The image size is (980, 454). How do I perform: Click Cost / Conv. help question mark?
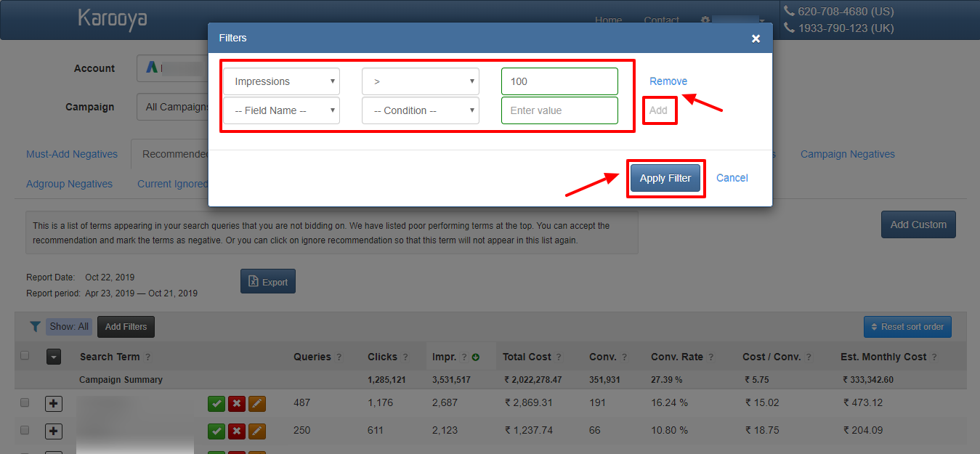coord(808,357)
